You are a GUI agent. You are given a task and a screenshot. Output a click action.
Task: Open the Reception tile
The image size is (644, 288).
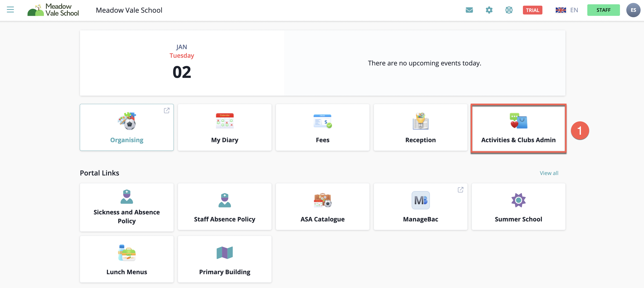pos(420,127)
